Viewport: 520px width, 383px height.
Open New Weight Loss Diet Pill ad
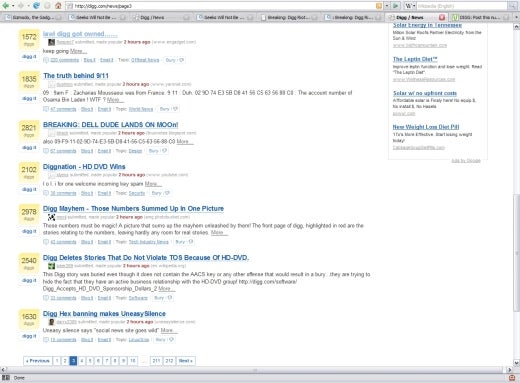tap(426, 127)
